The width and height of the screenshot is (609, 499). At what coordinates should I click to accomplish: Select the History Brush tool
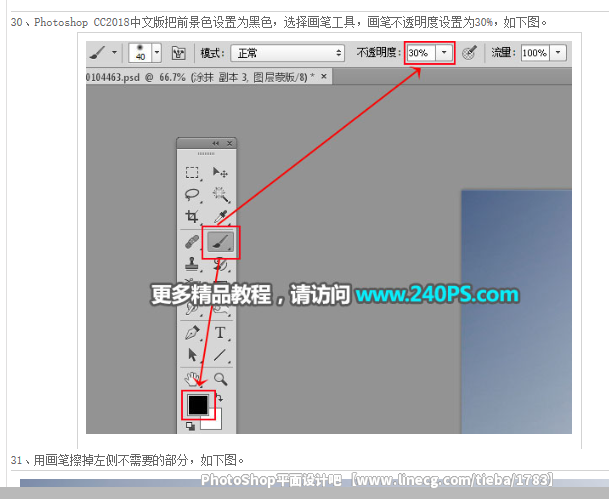220,264
